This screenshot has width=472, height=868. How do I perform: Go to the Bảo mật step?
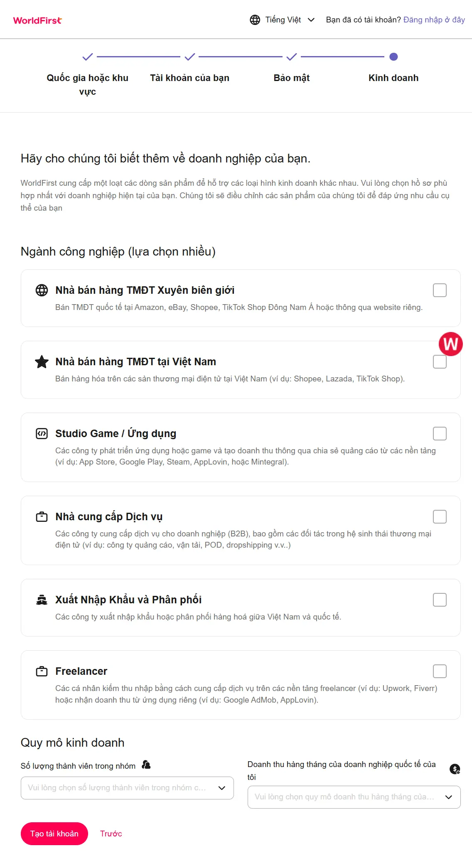(292, 78)
